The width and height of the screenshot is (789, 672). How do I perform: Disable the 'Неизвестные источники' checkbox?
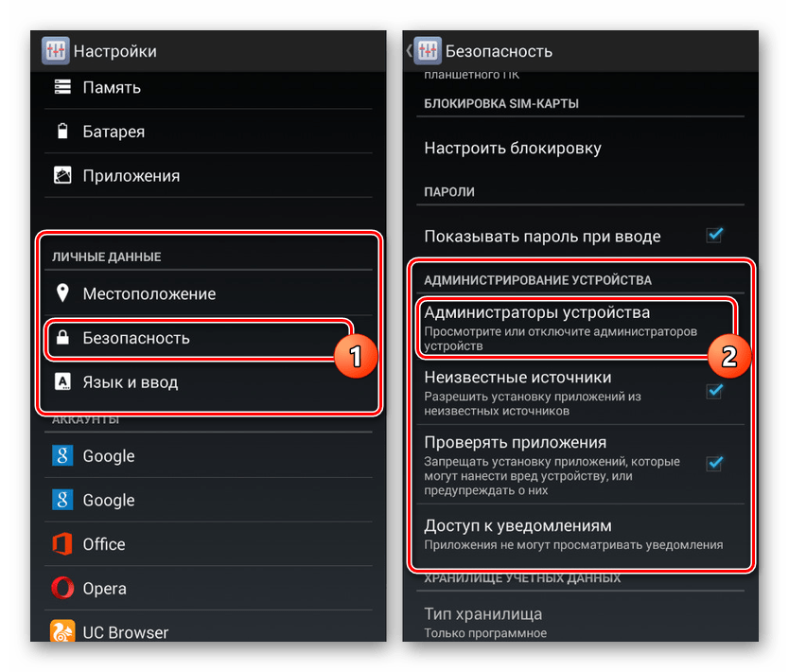click(x=715, y=391)
